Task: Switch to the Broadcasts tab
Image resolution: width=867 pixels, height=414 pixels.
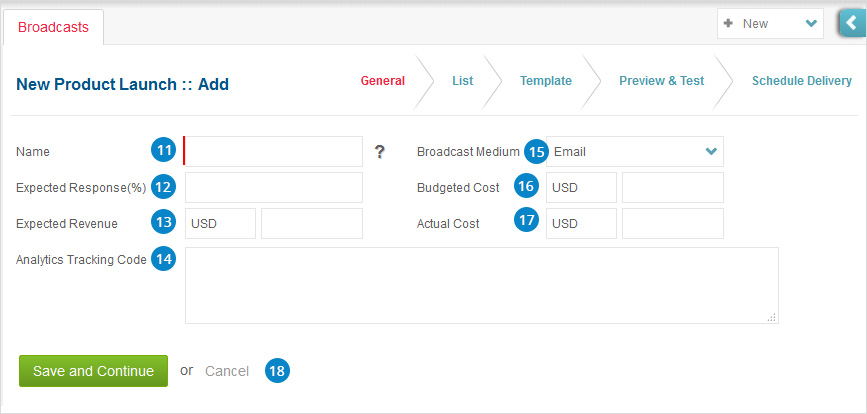Action: tap(53, 27)
